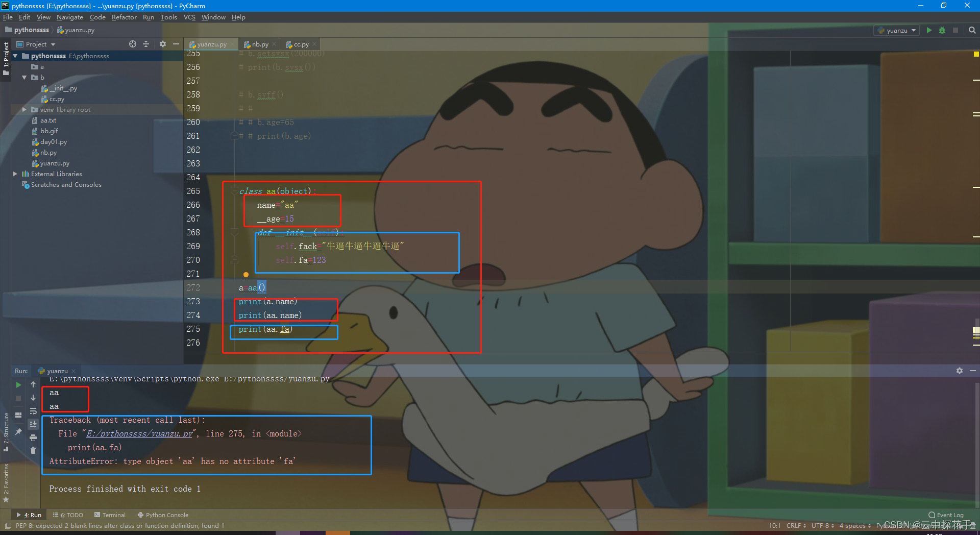The height and width of the screenshot is (535, 980).
Task: Pin the Run tab with pin icon
Action: (x=18, y=432)
